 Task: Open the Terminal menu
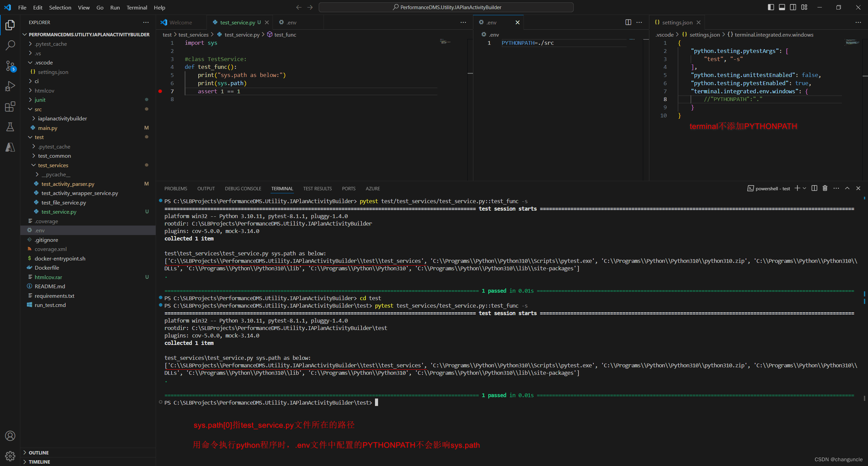(137, 7)
